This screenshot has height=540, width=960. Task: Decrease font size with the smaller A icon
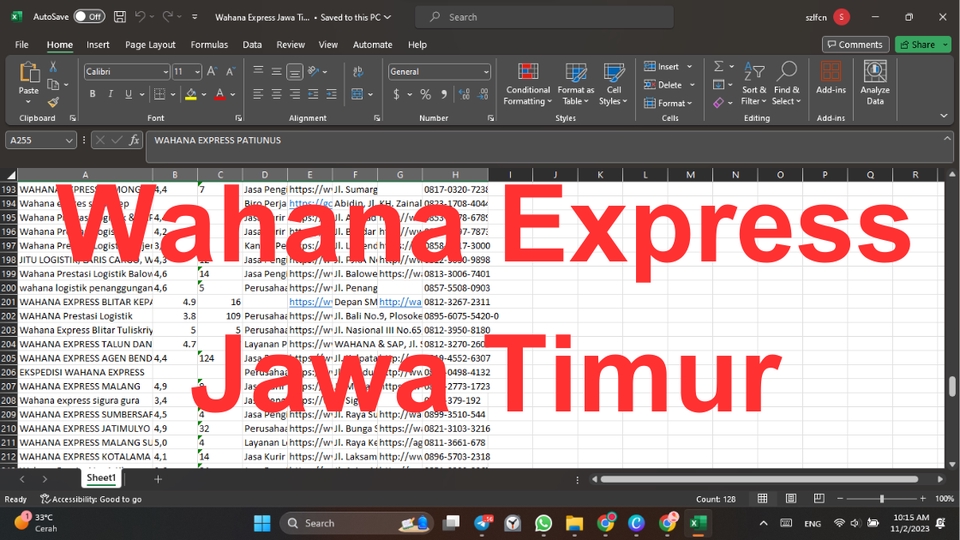coord(230,72)
